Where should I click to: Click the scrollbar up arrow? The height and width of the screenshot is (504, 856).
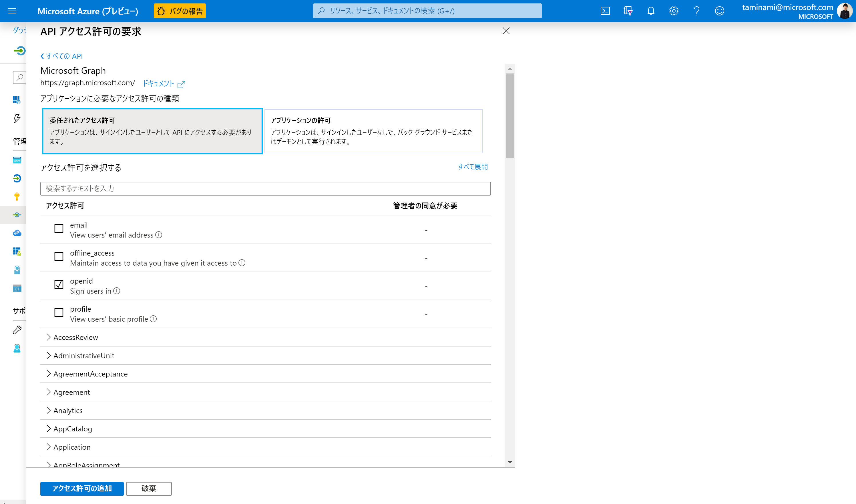[510, 69]
